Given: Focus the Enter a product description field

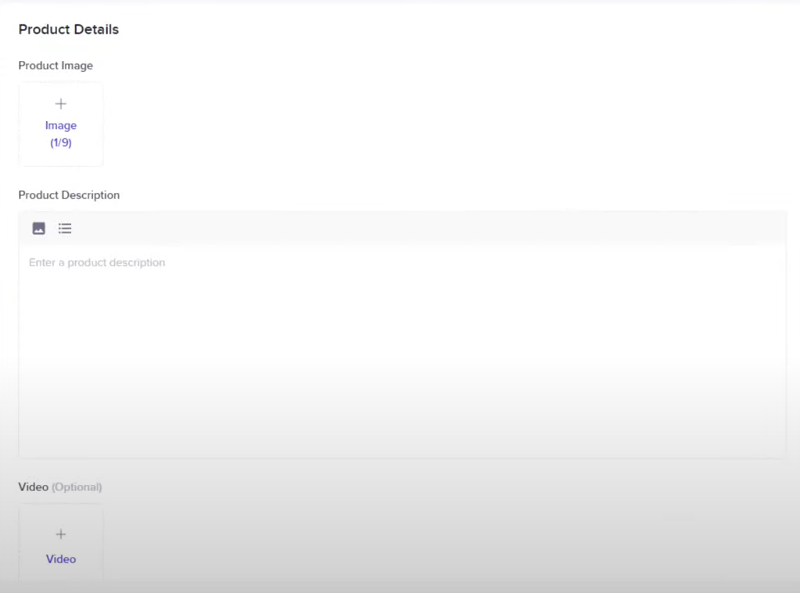Looking at the screenshot, I should 403,352.
